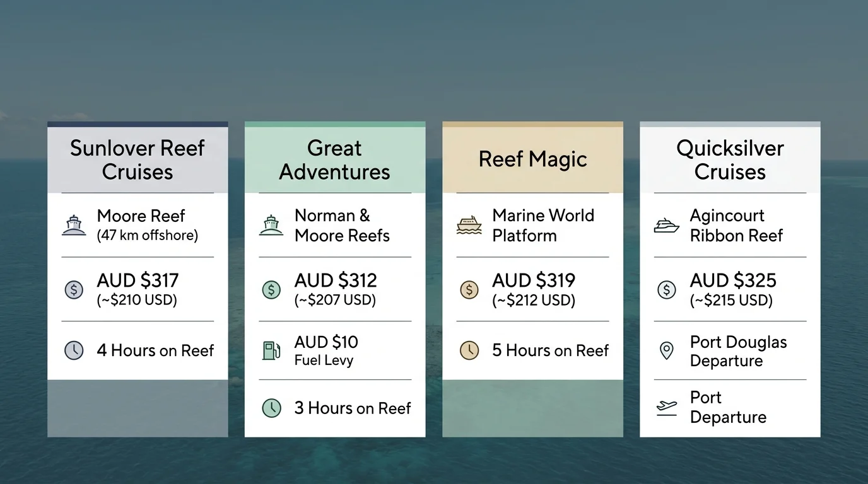Click the 4 Hours on Reef text
The height and width of the screenshot is (484, 868).
155,350
